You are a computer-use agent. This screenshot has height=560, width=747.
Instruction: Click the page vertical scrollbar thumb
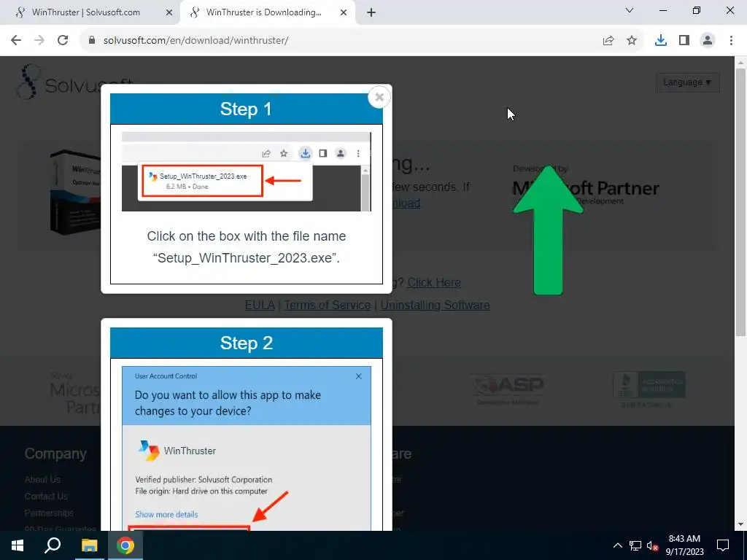point(741,201)
